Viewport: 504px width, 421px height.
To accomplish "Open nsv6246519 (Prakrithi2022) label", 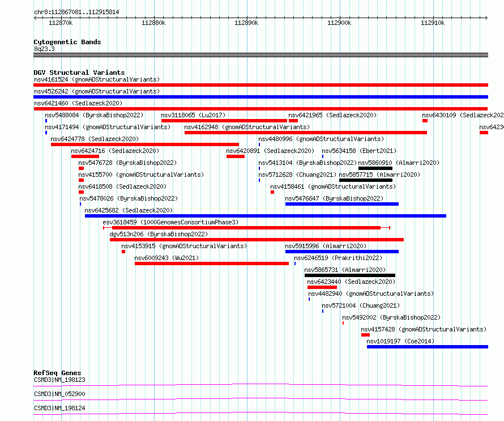I will 338,258.
